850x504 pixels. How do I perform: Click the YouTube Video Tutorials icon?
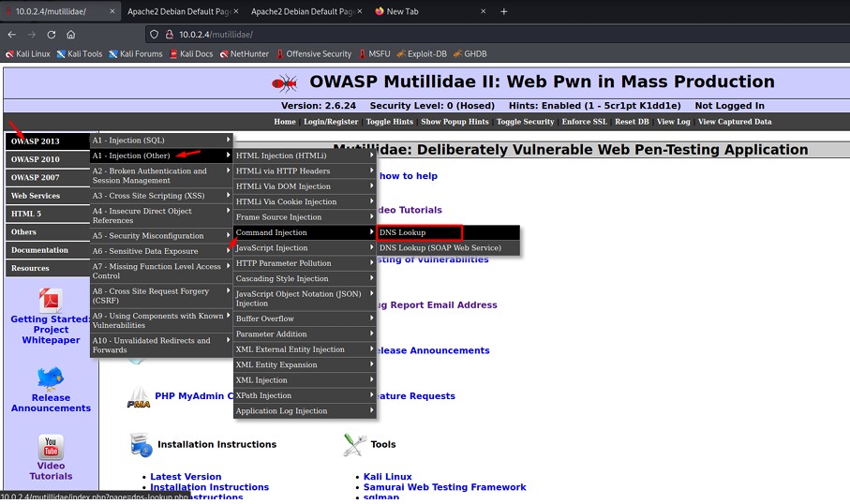[x=51, y=447]
